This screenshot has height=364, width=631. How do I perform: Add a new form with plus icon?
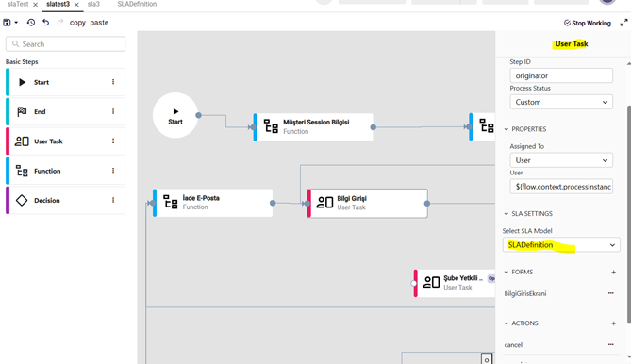click(x=614, y=273)
